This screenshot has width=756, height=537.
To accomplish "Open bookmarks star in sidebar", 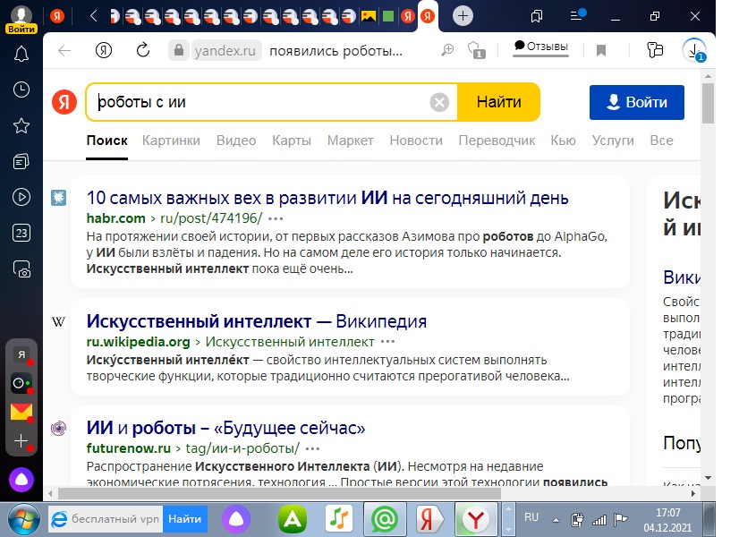I will tap(21, 126).
